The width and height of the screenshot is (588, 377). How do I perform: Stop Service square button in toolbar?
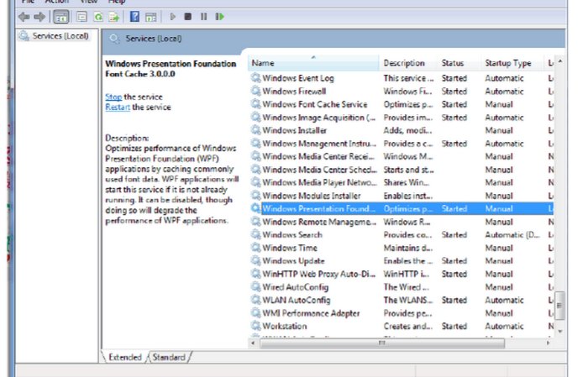188,17
